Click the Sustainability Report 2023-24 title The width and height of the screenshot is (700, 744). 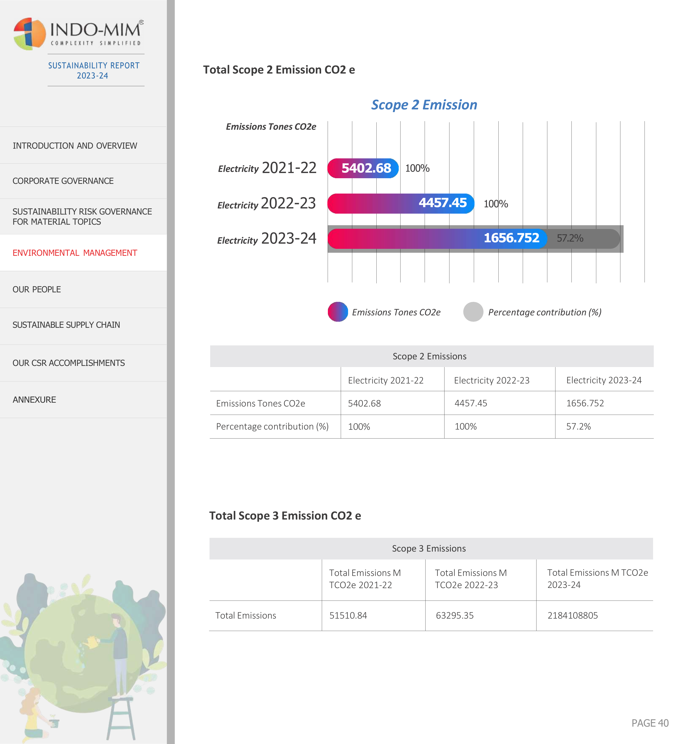pos(94,70)
